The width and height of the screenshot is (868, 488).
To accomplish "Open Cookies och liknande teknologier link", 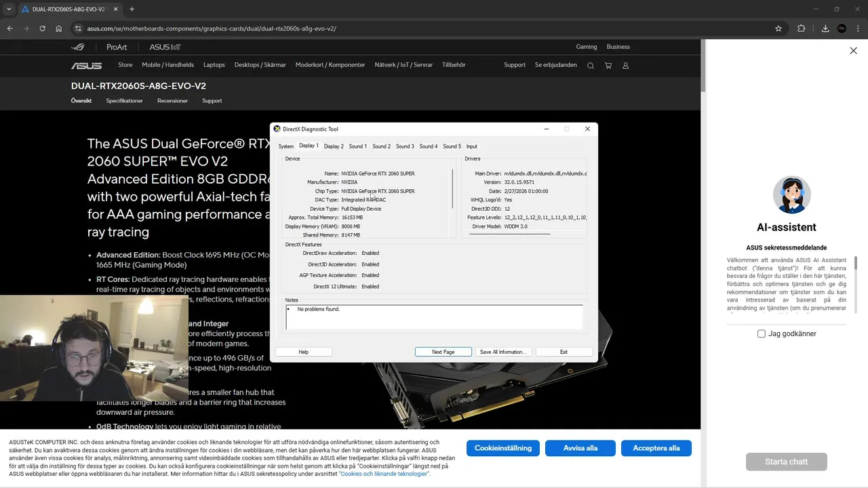I will (384, 474).
